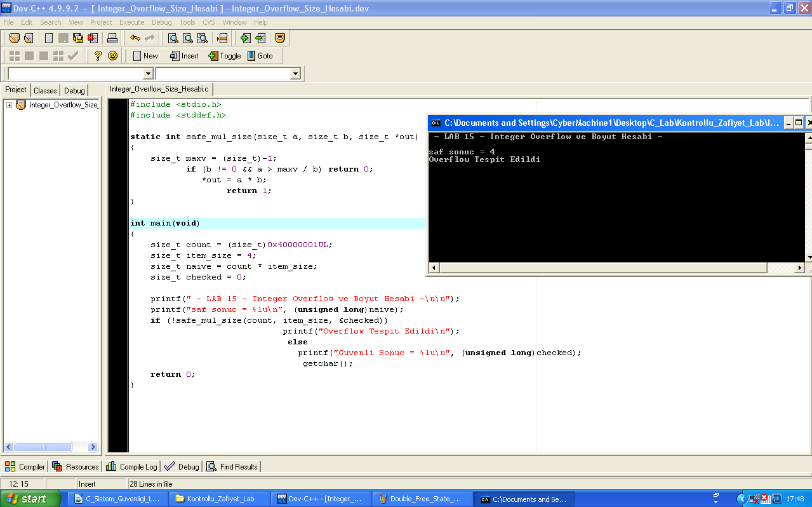
Task: Open the Window menu
Action: [234, 22]
